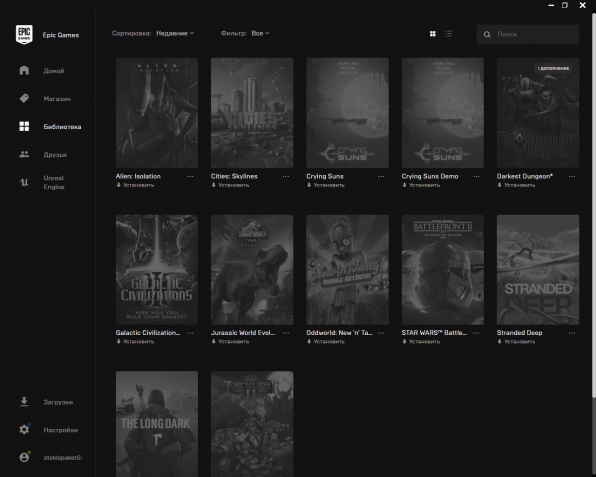Click the vertical scrollbar on the right
Image resolution: width=596 pixels, height=477 pixels.
click(x=593, y=205)
